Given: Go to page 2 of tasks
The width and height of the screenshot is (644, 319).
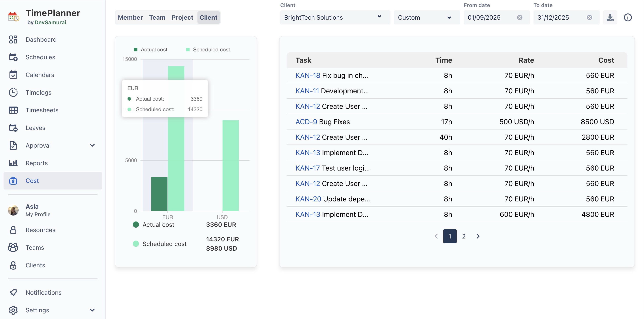Looking at the screenshot, I should (464, 236).
